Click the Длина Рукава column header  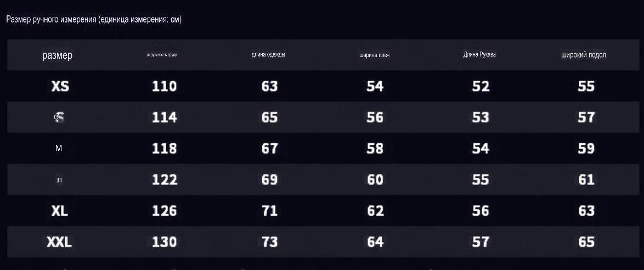[x=479, y=54]
